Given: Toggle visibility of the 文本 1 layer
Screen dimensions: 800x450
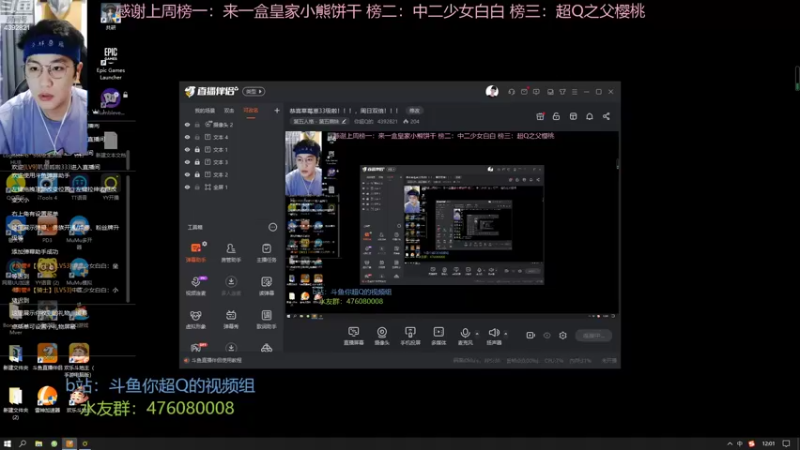Looking at the screenshot, I should tap(187, 149).
